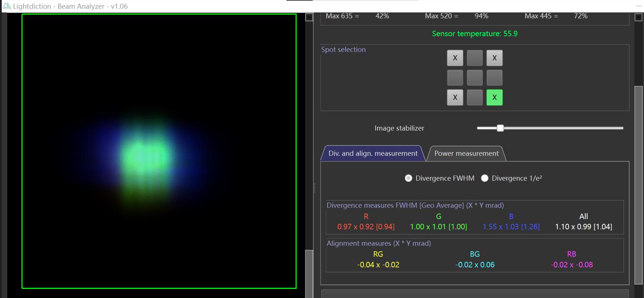Click the small square icon above right scrollbar
This screenshot has height=298, width=644.
639,17
